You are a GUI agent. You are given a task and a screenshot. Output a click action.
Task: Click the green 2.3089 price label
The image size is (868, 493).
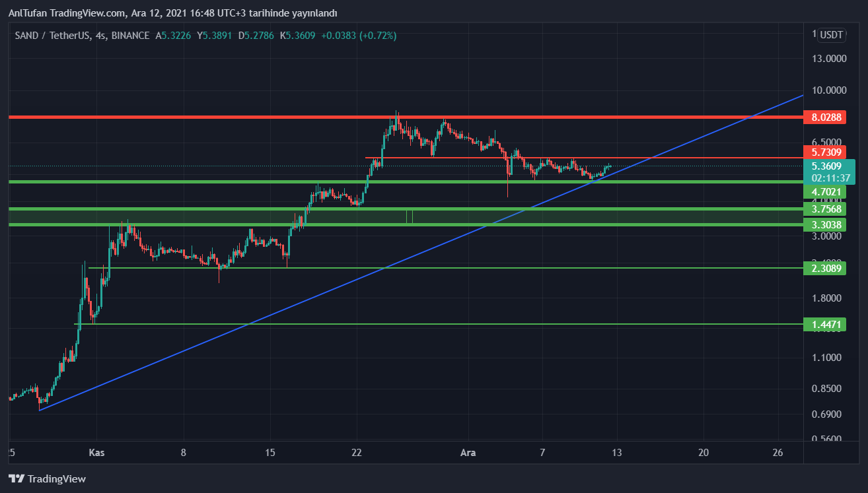coord(826,268)
